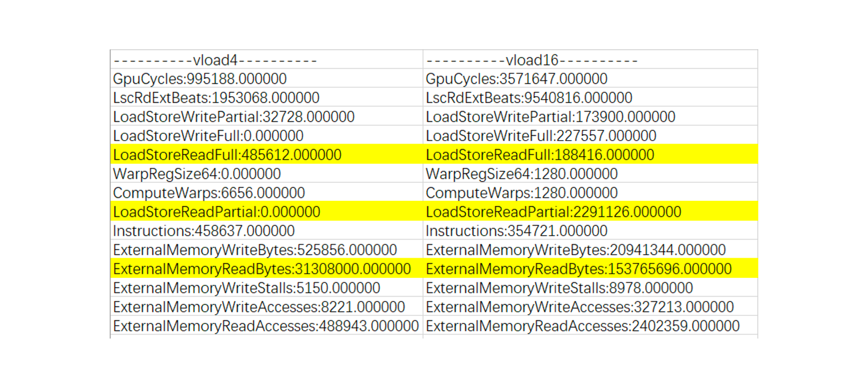Click the ComputeWarps:6656.000000 cell
868x388 pixels.
pos(266,193)
